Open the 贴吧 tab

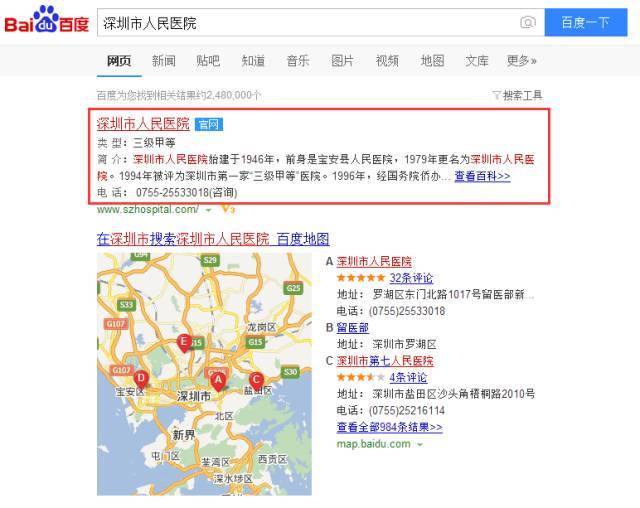pos(208,61)
